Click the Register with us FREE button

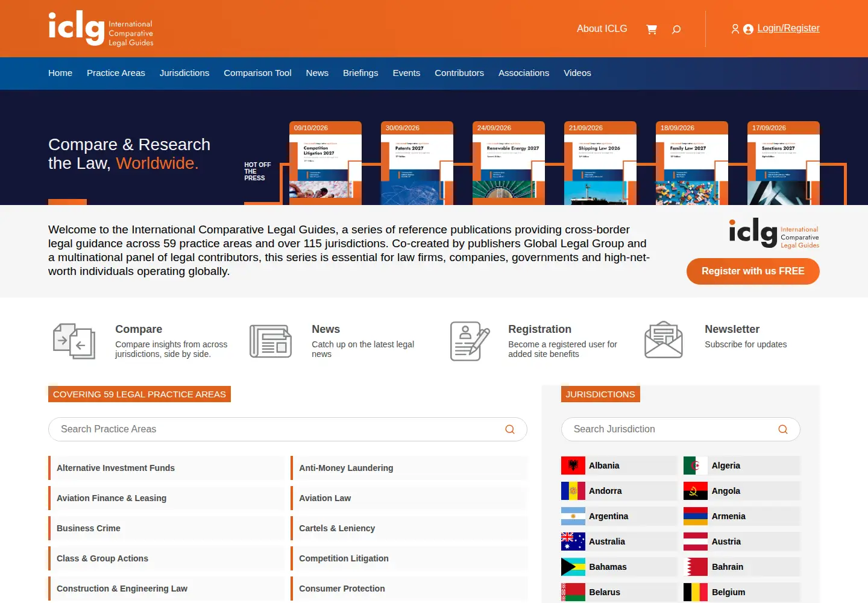pos(753,271)
